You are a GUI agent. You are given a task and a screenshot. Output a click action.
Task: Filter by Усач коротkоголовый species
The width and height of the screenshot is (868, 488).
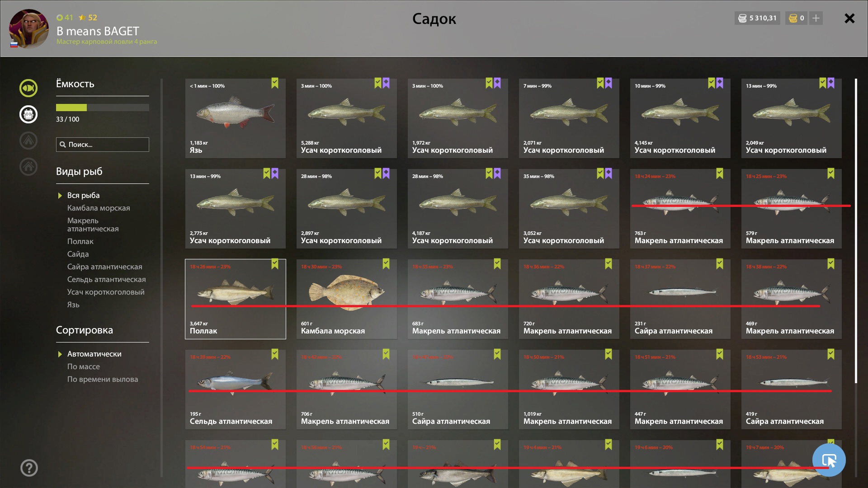click(106, 292)
